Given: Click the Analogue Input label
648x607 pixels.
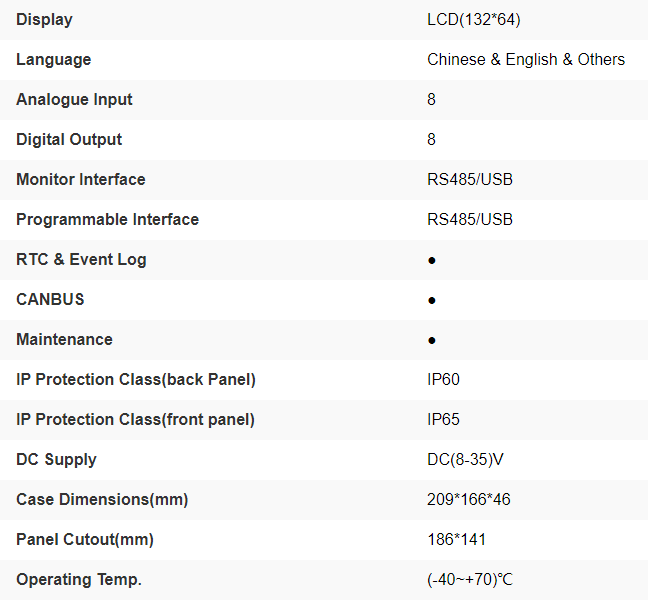Looking at the screenshot, I should [x=74, y=100].
